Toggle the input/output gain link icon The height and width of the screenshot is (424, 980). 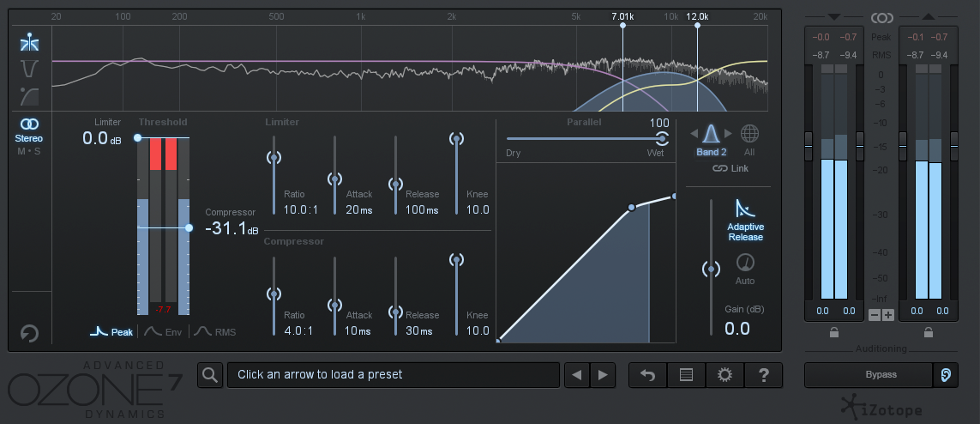tap(881, 17)
